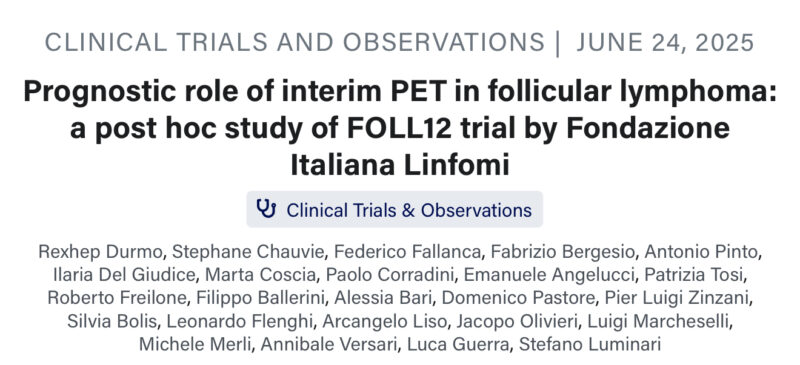Open author Silvia Bolis's profile
Viewport: 800px width, 365px height.
[112, 321]
